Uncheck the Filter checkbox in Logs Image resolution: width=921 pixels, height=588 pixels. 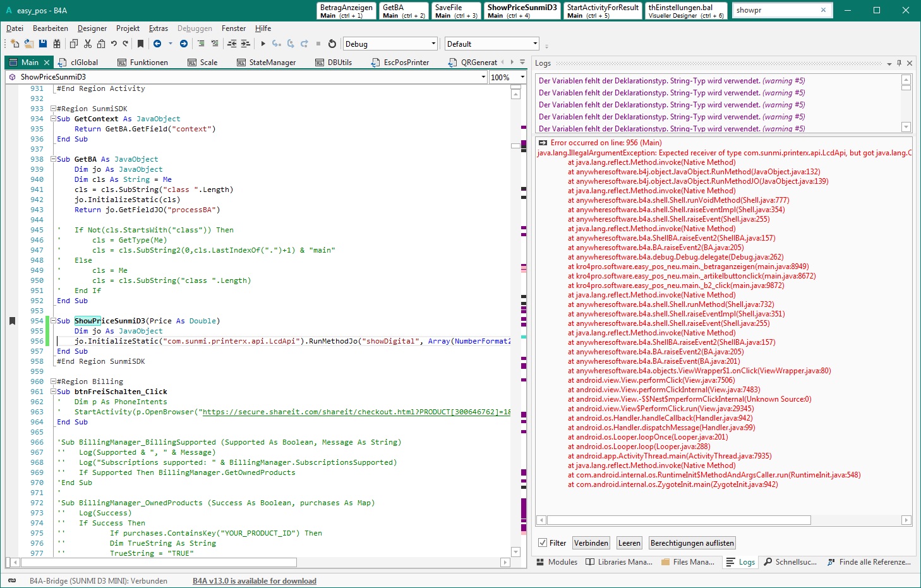tap(543, 543)
